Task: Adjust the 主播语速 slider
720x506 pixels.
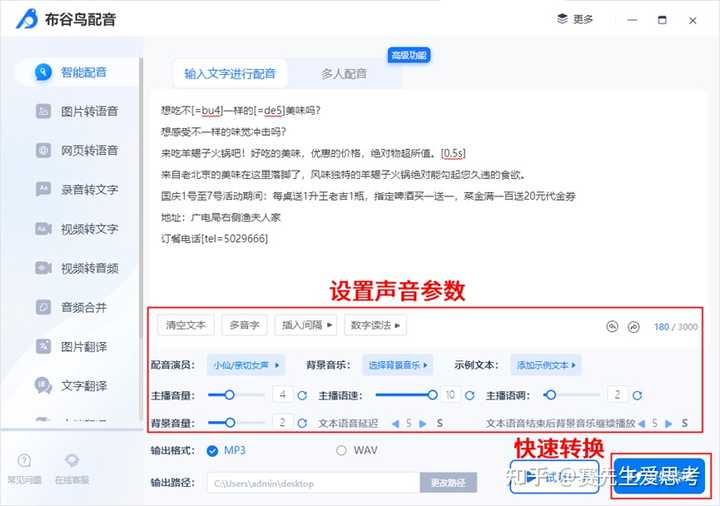Action: (404, 395)
